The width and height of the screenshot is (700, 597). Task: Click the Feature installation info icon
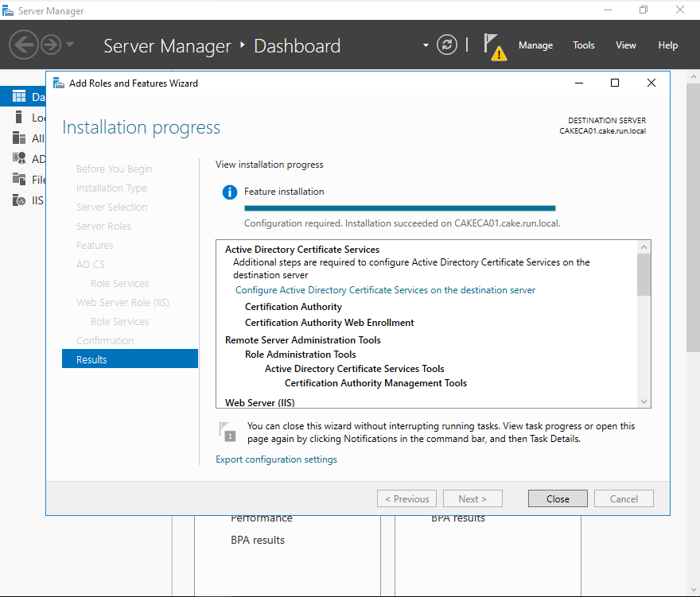tap(230, 192)
